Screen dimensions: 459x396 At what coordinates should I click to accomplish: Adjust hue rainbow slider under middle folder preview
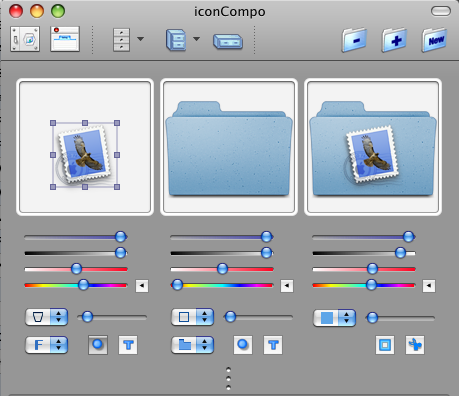(222, 285)
